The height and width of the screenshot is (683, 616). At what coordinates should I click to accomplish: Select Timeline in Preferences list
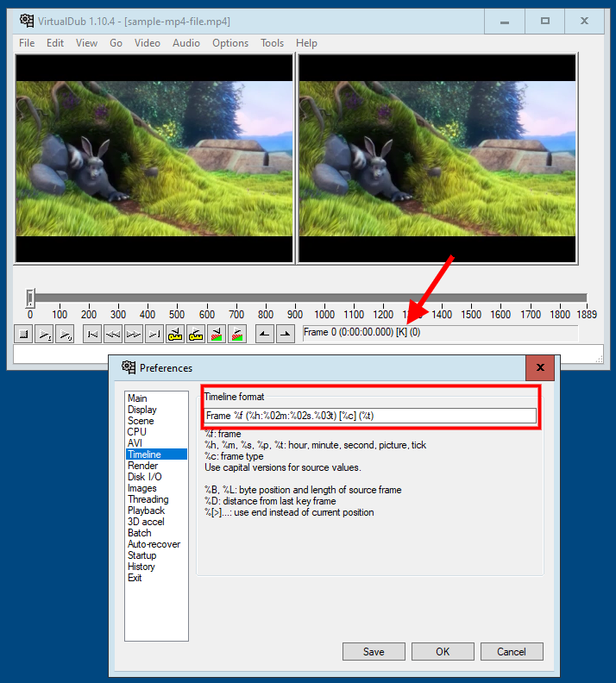(x=156, y=454)
